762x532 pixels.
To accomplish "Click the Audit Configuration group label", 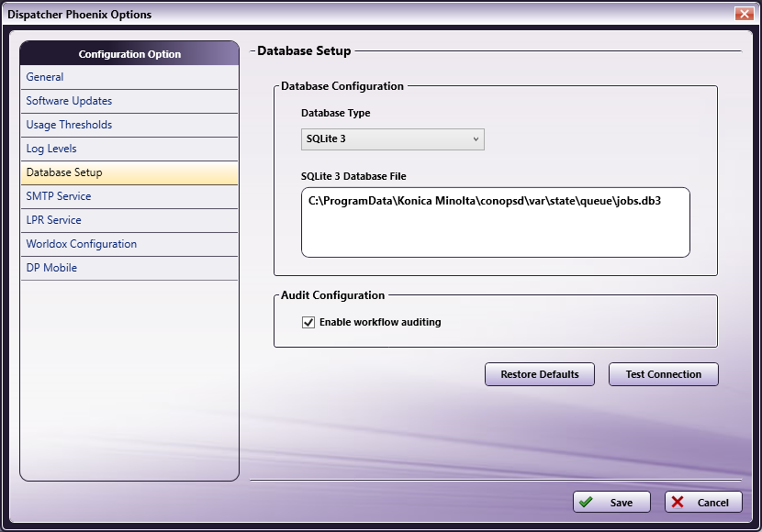I will (x=333, y=295).
